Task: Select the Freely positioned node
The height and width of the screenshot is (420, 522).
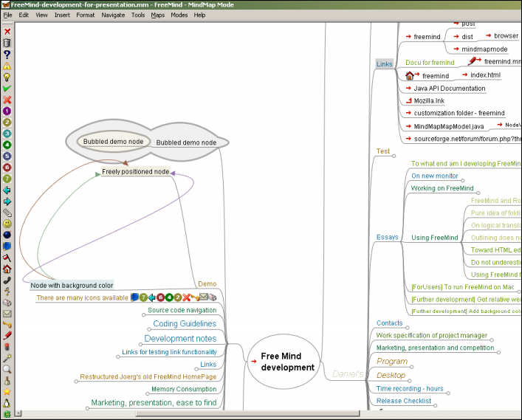Action: pyautogui.click(x=136, y=172)
